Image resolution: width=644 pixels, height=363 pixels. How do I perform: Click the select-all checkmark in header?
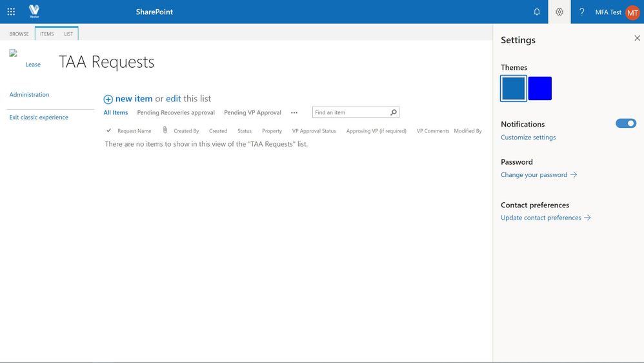coord(108,130)
